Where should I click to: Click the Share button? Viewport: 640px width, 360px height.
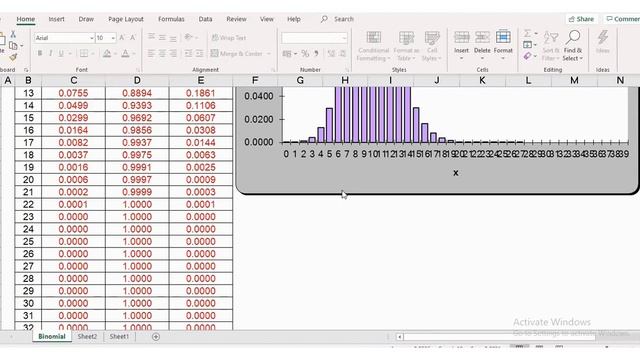(x=581, y=19)
